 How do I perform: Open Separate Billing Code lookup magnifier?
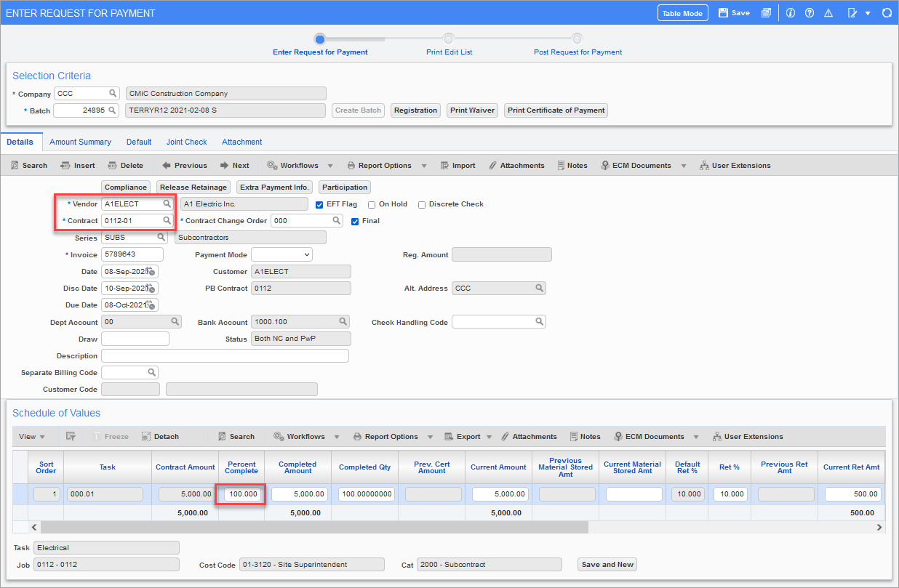[152, 372]
